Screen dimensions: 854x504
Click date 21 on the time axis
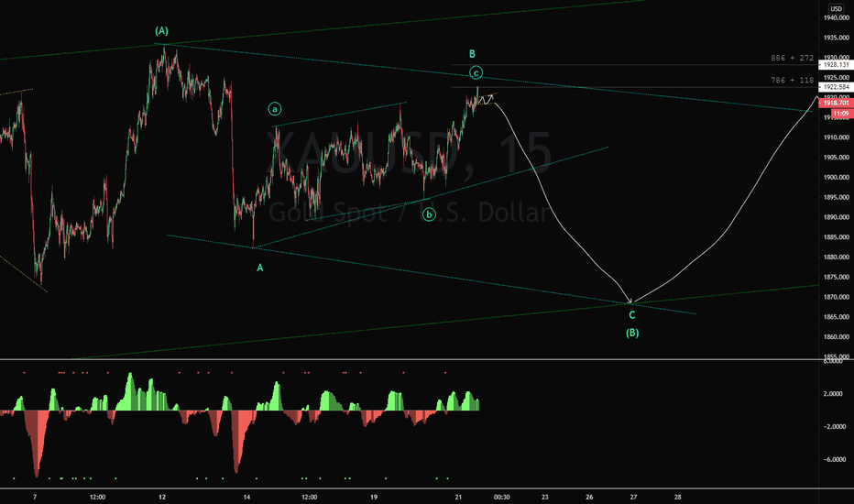[x=458, y=497]
